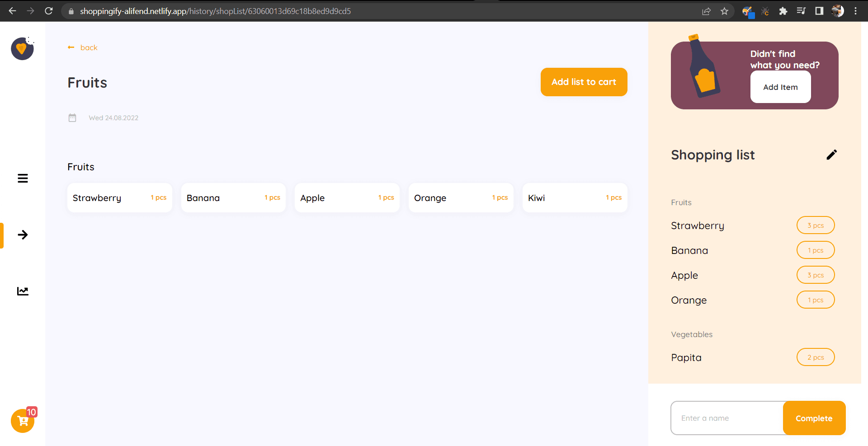This screenshot has height=446, width=868.
Task: Open Chrome's three-dot menu
Action: (x=855, y=11)
